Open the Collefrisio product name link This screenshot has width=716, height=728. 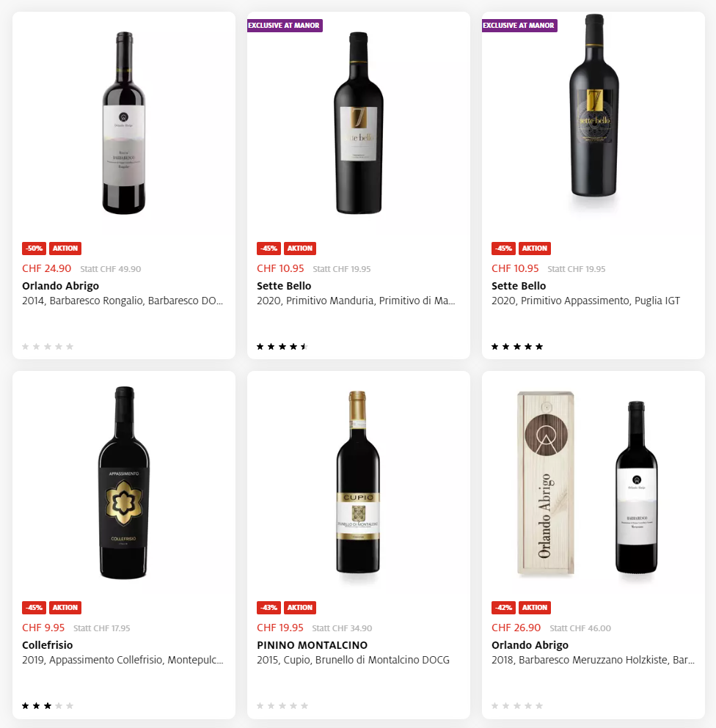pos(48,645)
